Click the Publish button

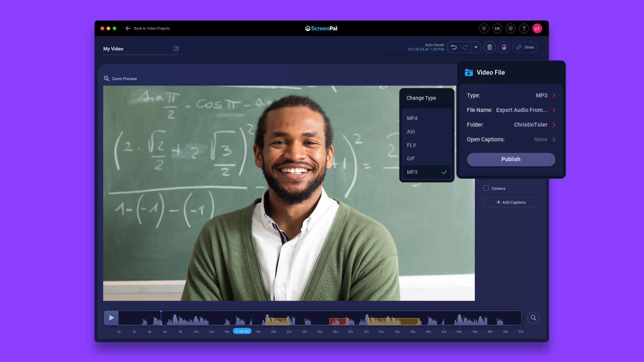click(511, 159)
